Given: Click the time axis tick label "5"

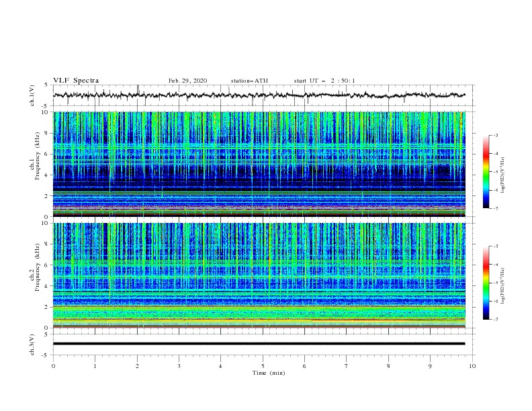Looking at the screenshot, I should [x=263, y=366].
